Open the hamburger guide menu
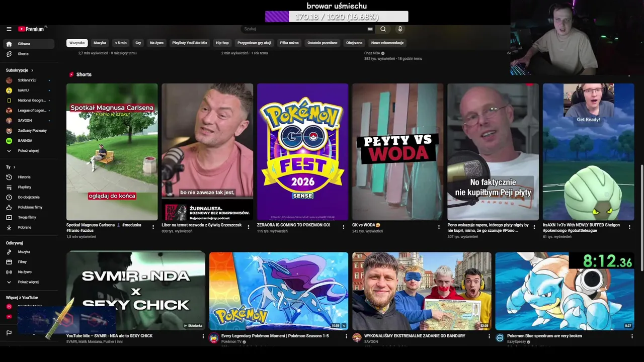 [9, 29]
